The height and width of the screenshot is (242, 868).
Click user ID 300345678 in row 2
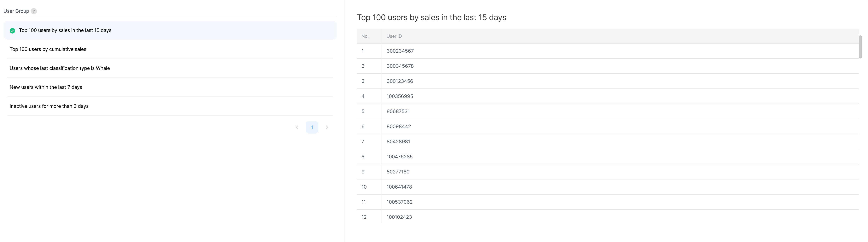click(400, 66)
